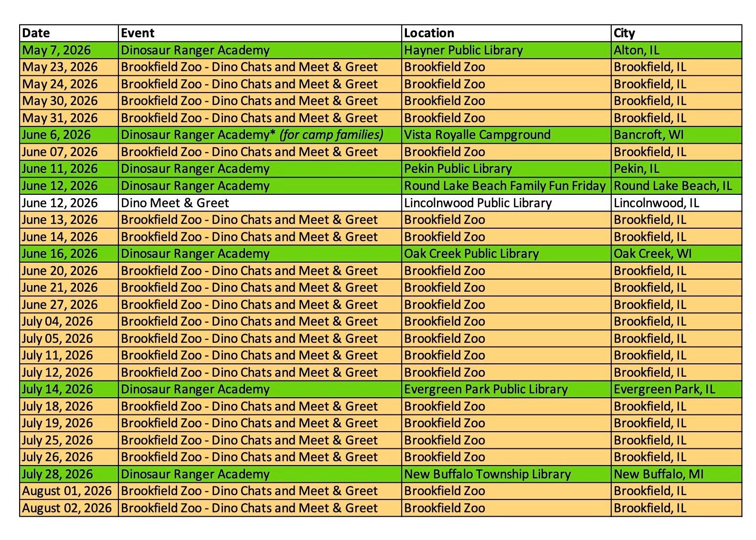Click the Evergreen Park, IL city cell

(677, 389)
